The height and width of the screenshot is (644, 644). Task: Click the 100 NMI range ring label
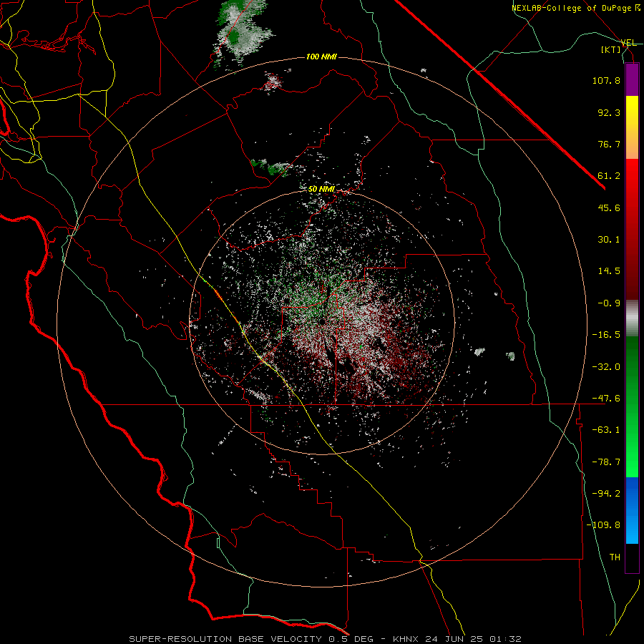[321, 57]
